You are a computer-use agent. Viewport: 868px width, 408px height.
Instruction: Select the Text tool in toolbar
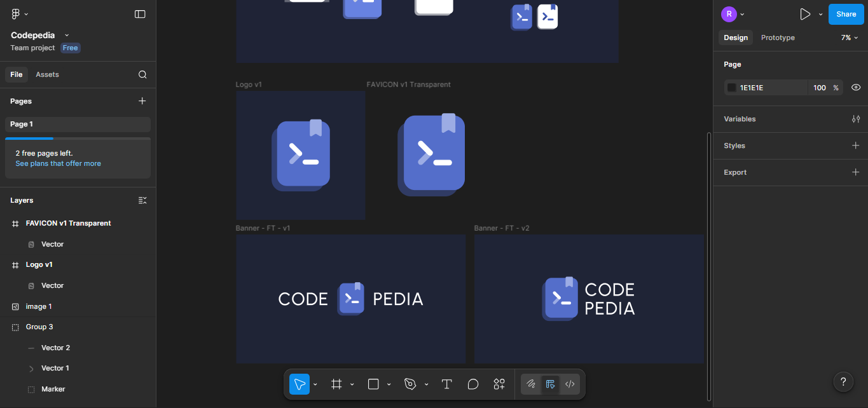(446, 384)
